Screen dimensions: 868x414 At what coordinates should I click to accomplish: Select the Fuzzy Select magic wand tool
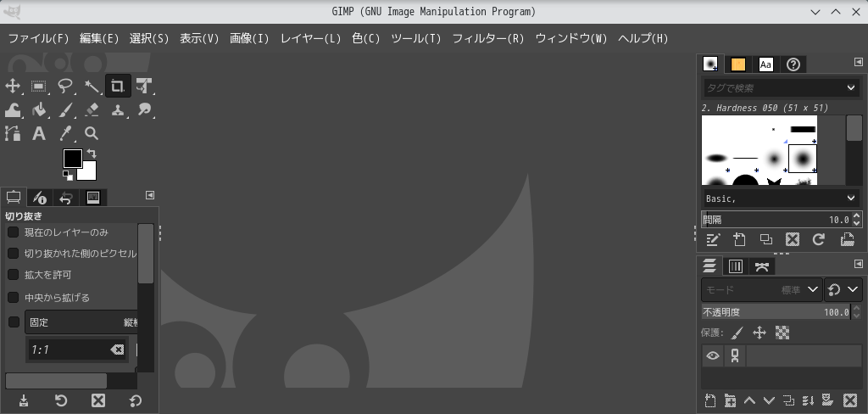[92, 86]
